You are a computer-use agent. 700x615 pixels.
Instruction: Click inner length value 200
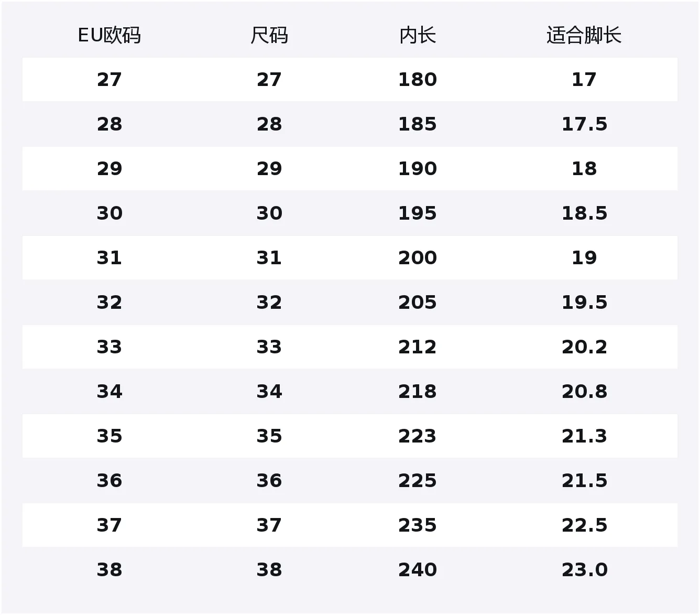click(418, 258)
